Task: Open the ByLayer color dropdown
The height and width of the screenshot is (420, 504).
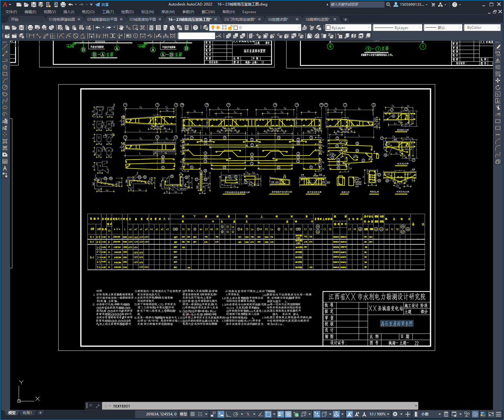Action: [348, 28]
